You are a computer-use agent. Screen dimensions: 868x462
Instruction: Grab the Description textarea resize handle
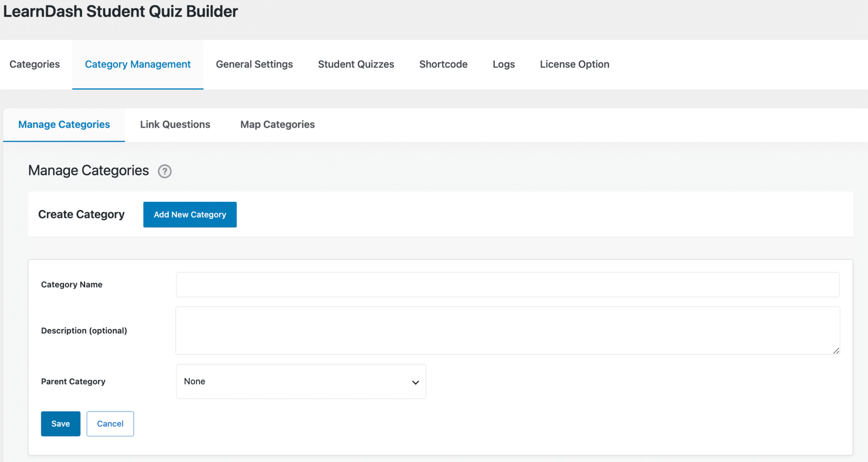836,351
